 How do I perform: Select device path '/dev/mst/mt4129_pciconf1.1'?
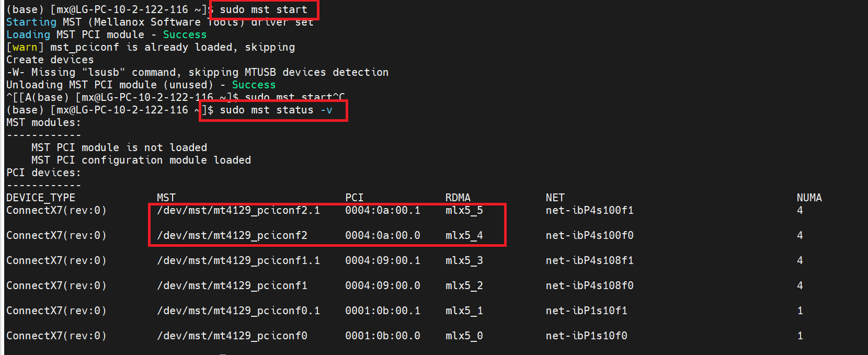[238, 261]
